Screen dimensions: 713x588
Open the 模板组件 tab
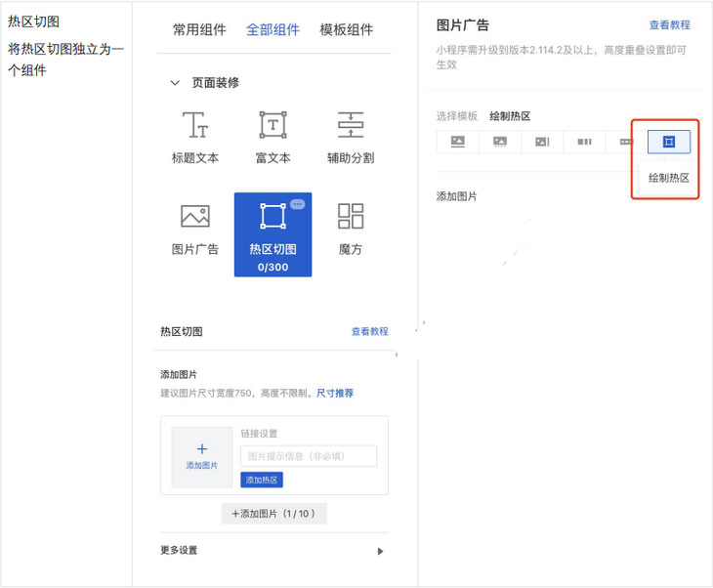pos(346,29)
